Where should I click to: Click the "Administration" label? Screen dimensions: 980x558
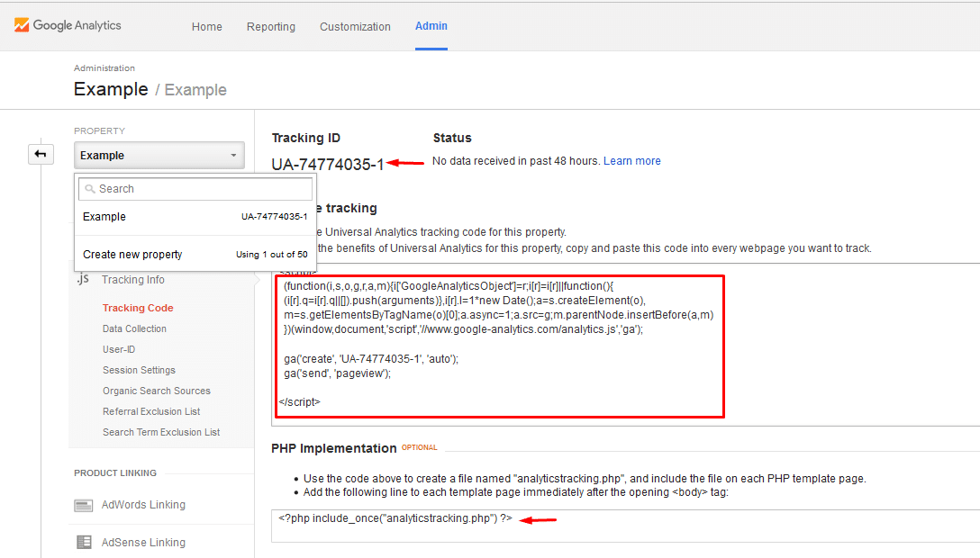pyautogui.click(x=104, y=68)
